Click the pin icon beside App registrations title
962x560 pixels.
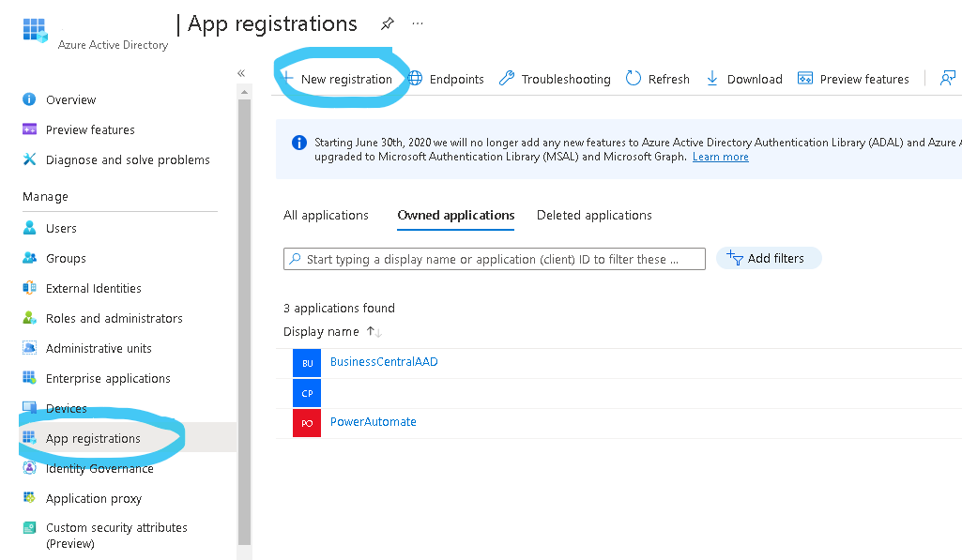coord(387,23)
